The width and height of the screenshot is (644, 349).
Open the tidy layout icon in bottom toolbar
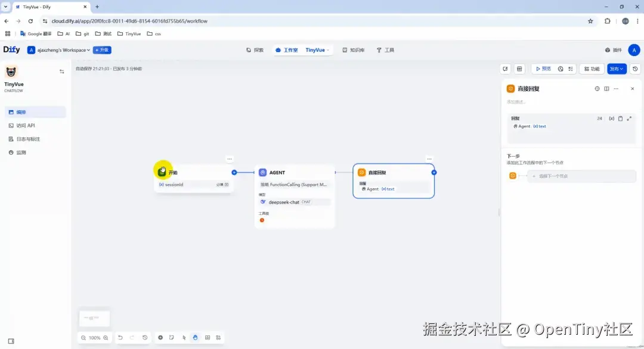218,338
